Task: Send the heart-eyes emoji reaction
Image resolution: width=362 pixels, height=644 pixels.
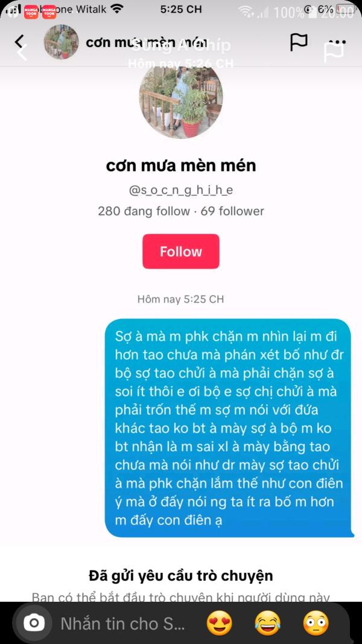Action: [219, 623]
